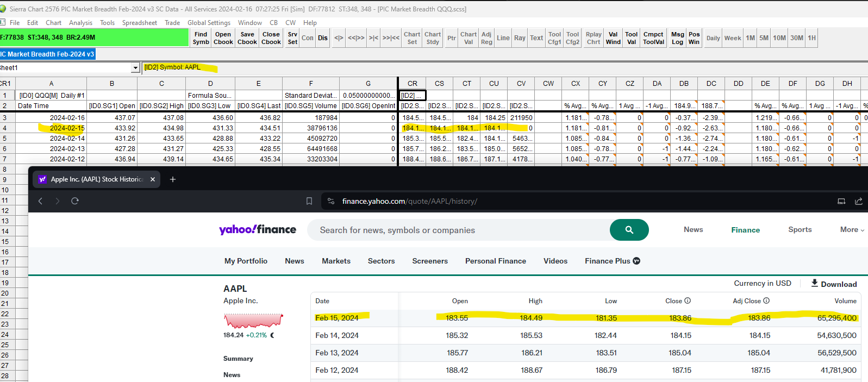Expand the Sheet1 dropdown arrow
This screenshot has width=868, height=382.
pyautogui.click(x=135, y=68)
